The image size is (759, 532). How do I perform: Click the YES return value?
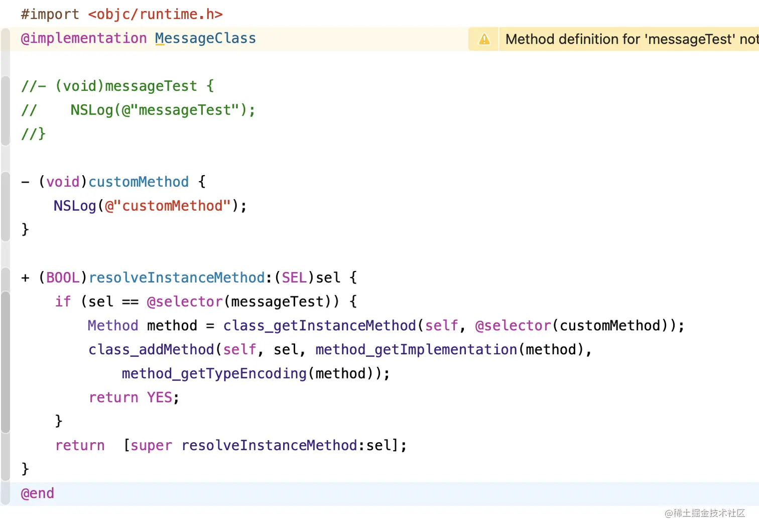click(x=160, y=397)
